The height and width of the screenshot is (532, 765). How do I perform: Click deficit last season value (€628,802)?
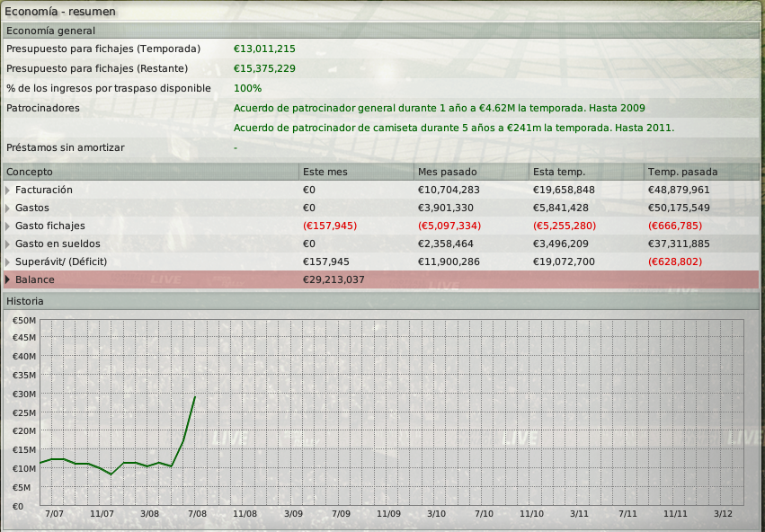click(675, 262)
